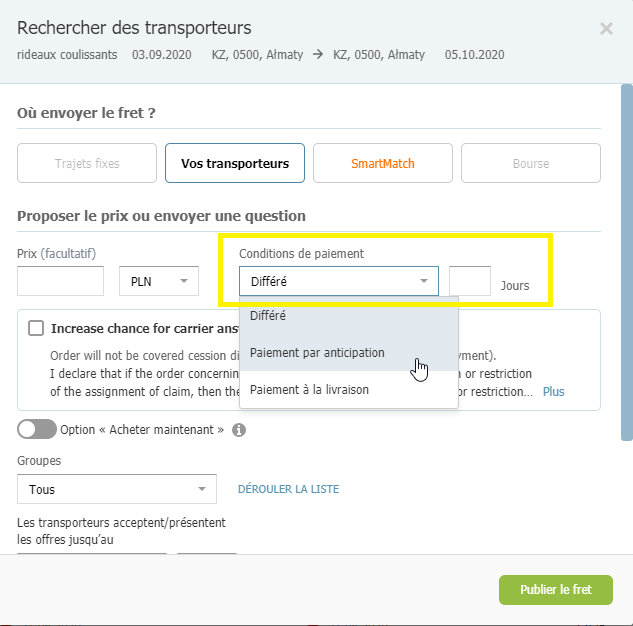The width and height of the screenshot is (633, 626).
Task: Click the Jours number input field
Action: [470, 281]
